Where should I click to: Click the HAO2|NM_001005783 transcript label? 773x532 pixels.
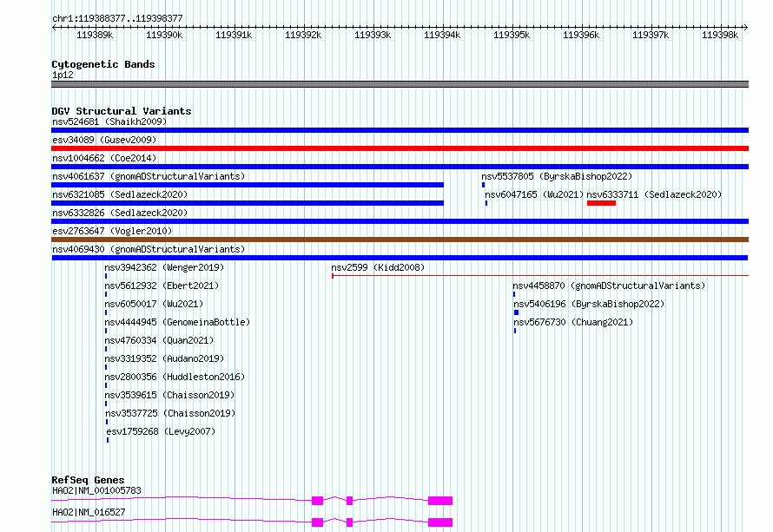point(96,490)
